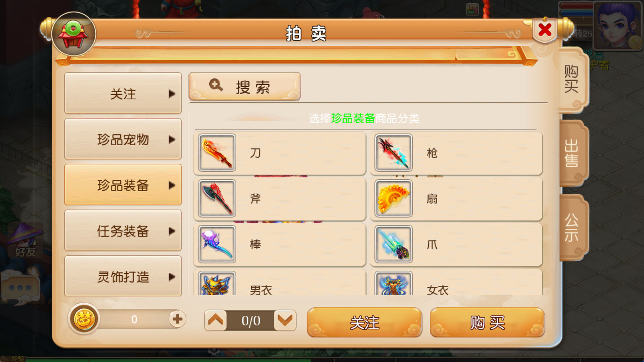The height and width of the screenshot is (362, 644).
Task: Click the 购买 buy button at bottom
Action: tap(487, 322)
